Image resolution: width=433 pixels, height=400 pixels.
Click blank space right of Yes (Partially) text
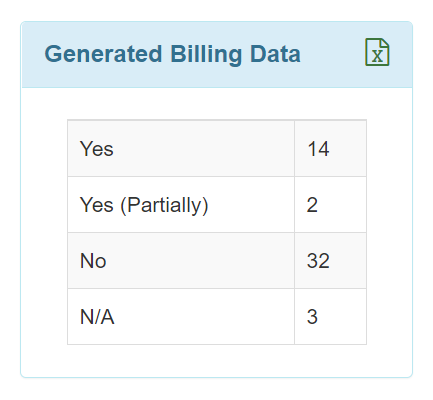(x=252, y=205)
